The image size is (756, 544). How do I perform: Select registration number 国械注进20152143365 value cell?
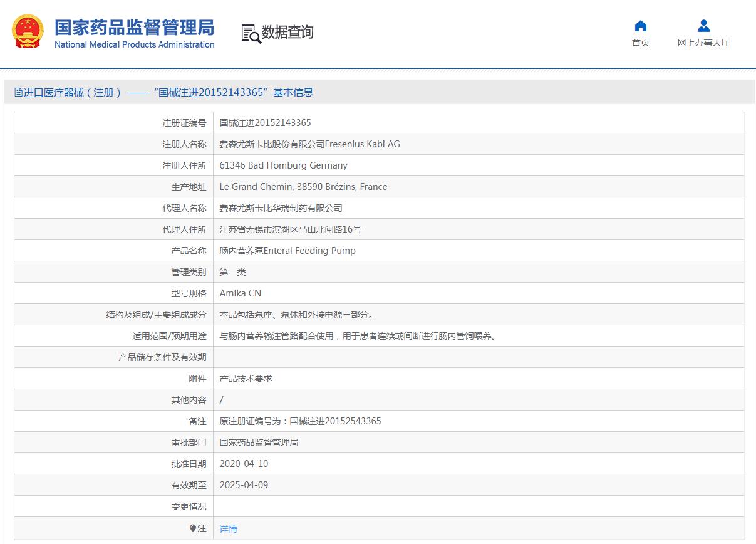point(265,123)
